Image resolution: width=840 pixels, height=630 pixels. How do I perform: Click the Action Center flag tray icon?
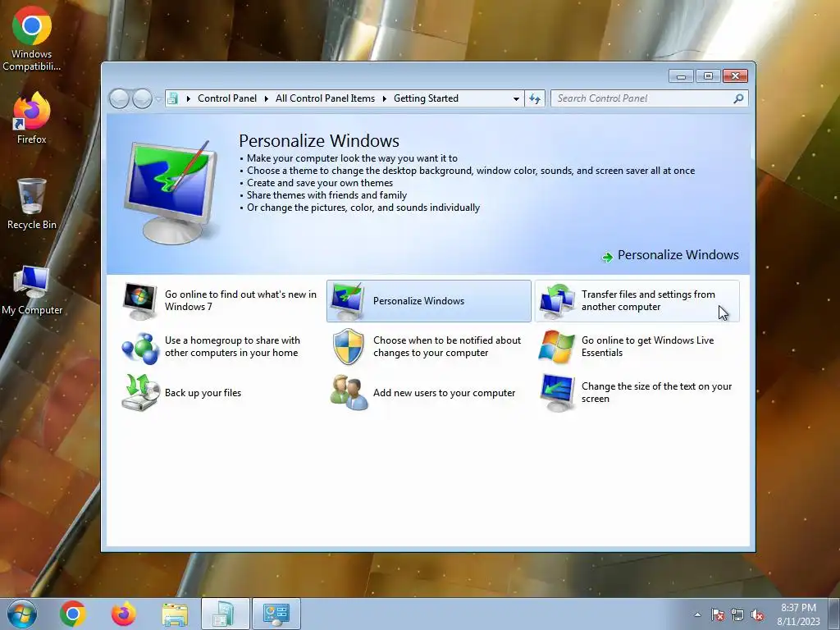pos(718,615)
